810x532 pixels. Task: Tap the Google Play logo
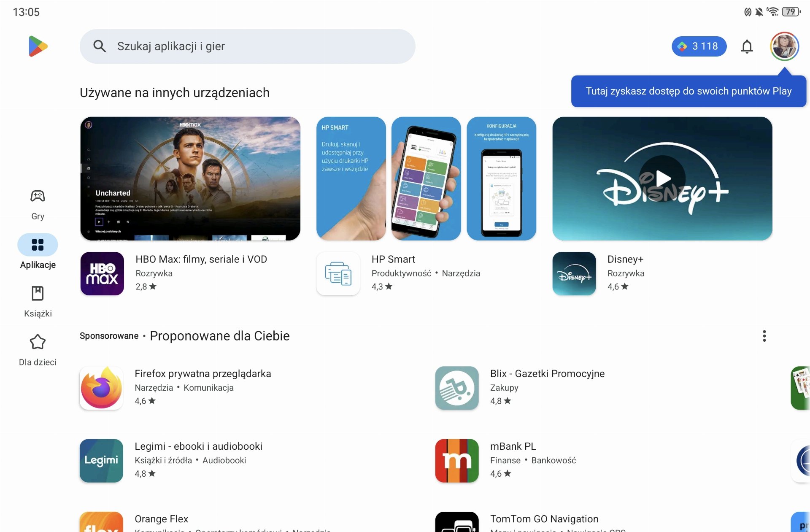pos(38,46)
